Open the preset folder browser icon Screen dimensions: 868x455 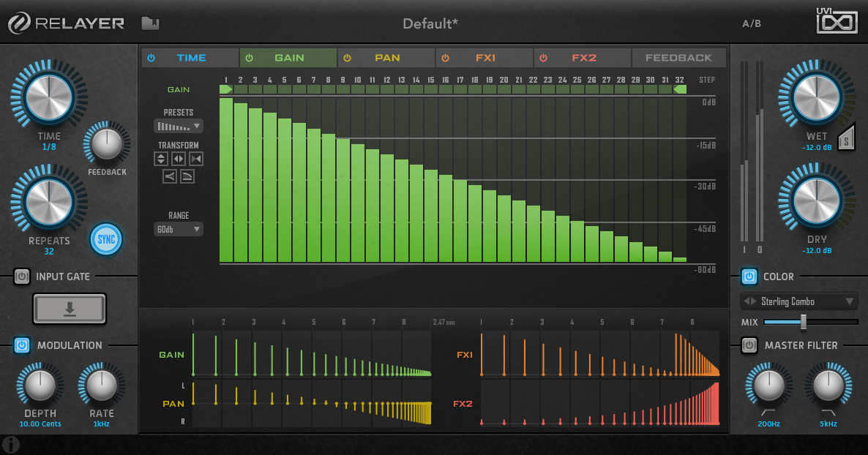[150, 23]
